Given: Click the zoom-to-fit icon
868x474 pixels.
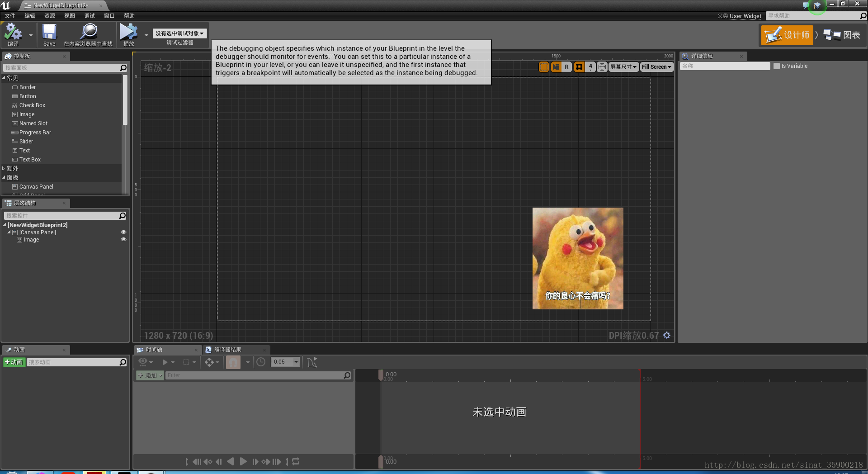Looking at the screenshot, I should [x=602, y=67].
